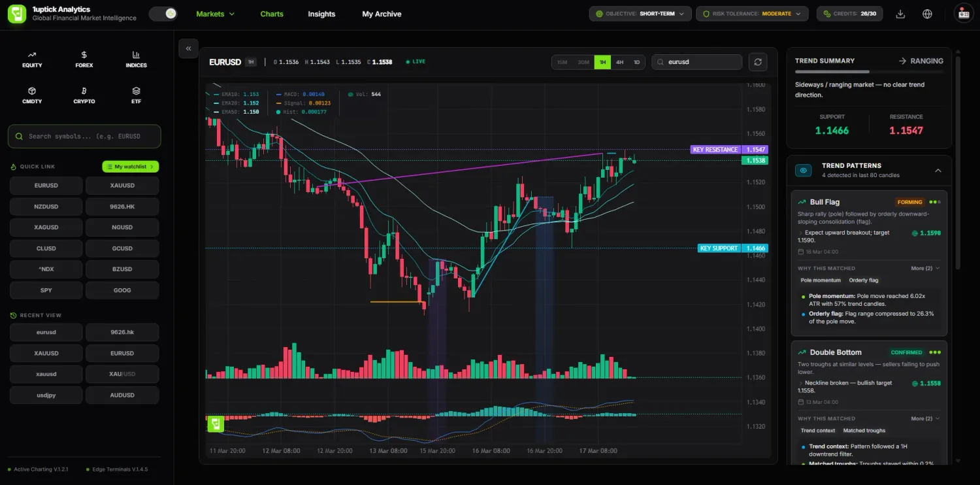Select the CMDTY commodity cube icon
The height and width of the screenshot is (485, 980).
pos(32,91)
